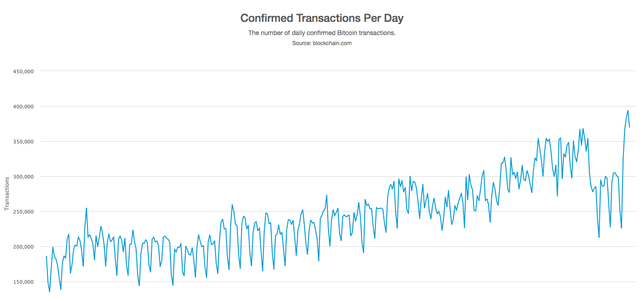The height and width of the screenshot is (301, 644).
Task: Select the daily confirmed Bitcoin transactions subtitle
Action: click(322, 33)
